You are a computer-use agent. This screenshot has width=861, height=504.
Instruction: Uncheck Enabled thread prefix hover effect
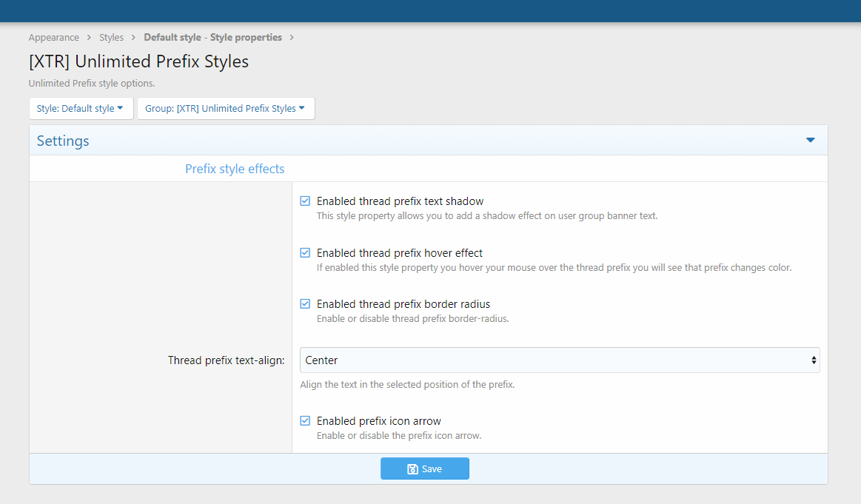tap(305, 253)
